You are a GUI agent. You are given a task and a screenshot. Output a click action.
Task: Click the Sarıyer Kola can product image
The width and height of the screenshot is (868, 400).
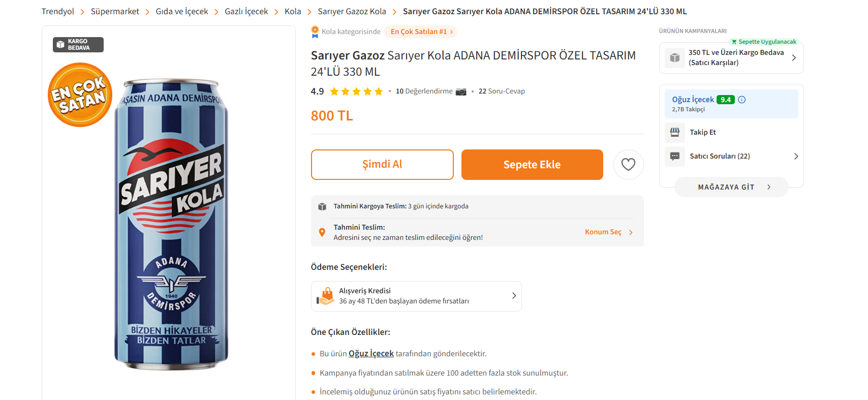coord(171,225)
